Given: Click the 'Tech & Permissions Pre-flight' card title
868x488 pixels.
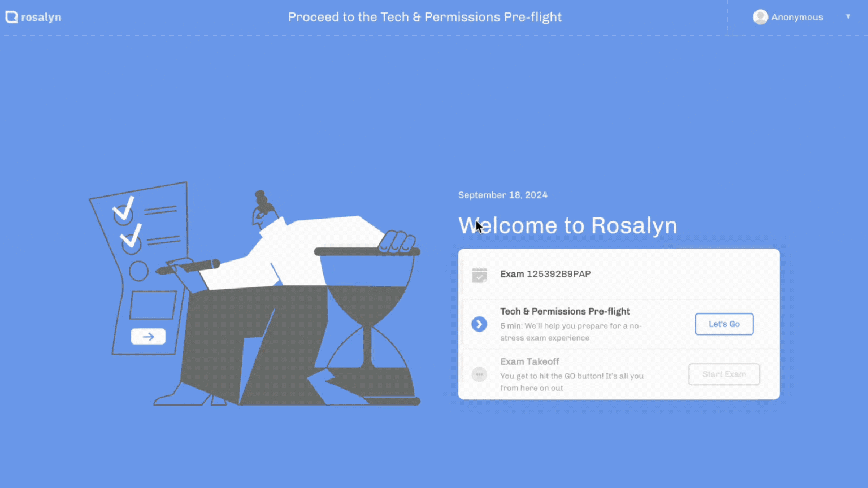Looking at the screenshot, I should [x=565, y=311].
